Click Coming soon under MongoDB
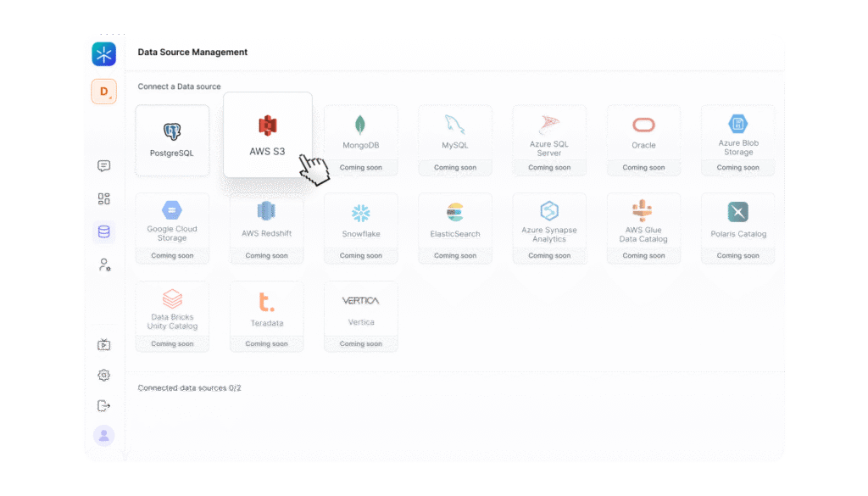Screen dimensions: 868x496 click(x=361, y=168)
